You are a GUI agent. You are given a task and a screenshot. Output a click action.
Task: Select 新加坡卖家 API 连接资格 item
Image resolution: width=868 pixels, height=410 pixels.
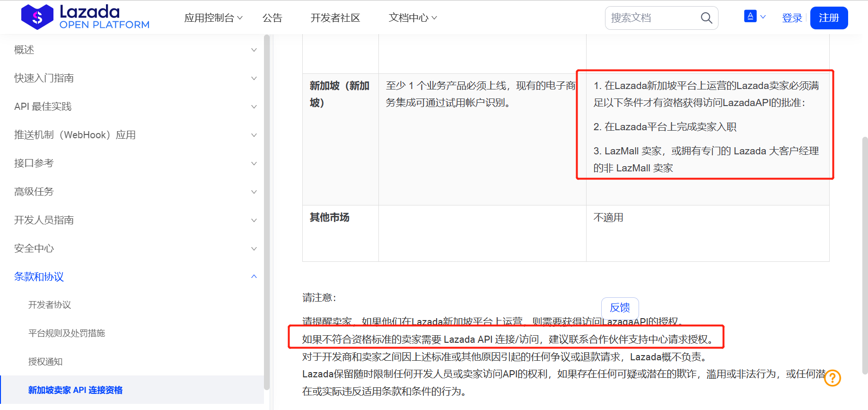132,390
